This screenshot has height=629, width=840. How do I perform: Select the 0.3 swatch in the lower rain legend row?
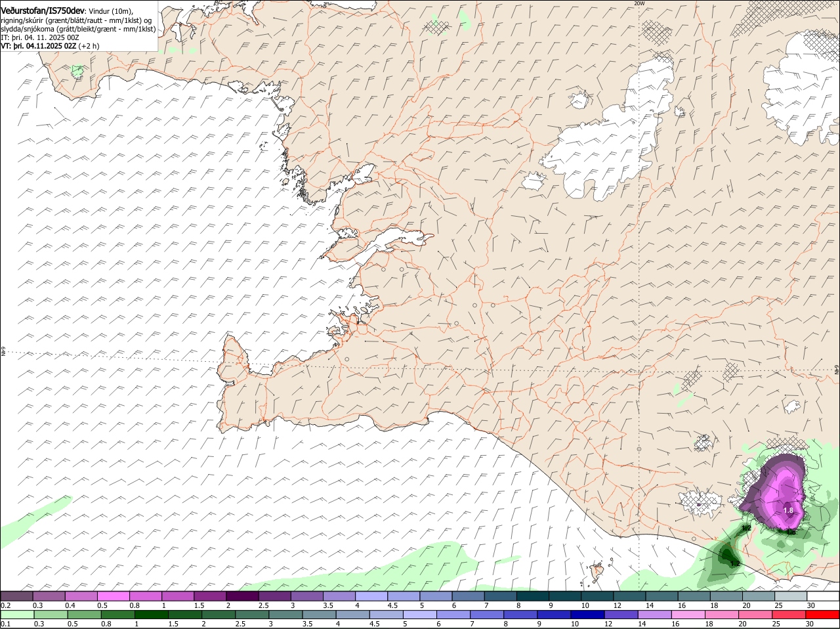(x=51, y=615)
